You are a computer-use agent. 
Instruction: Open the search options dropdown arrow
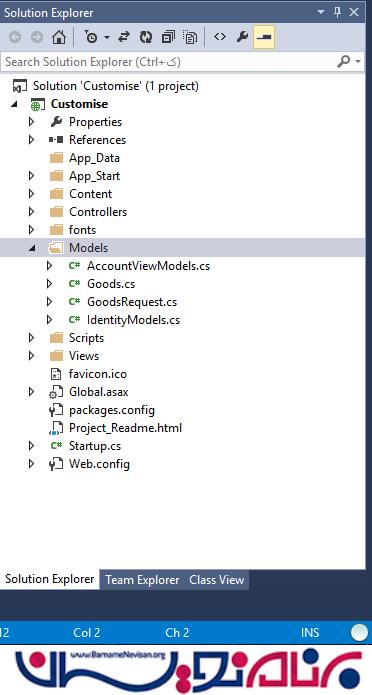358,62
